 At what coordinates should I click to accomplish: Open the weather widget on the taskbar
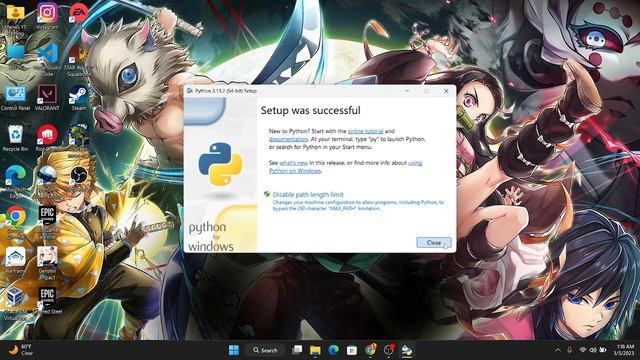(x=21, y=350)
